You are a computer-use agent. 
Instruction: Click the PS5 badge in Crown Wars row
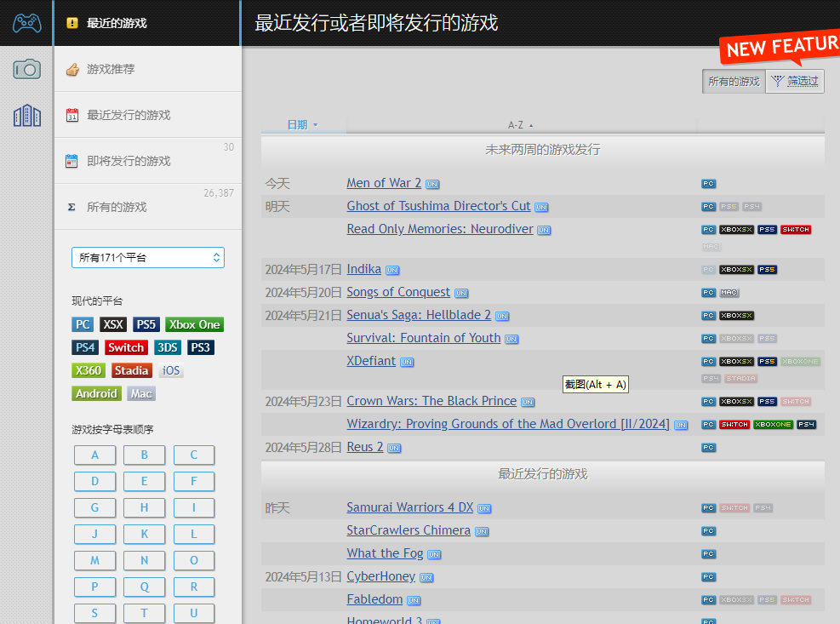click(x=767, y=401)
